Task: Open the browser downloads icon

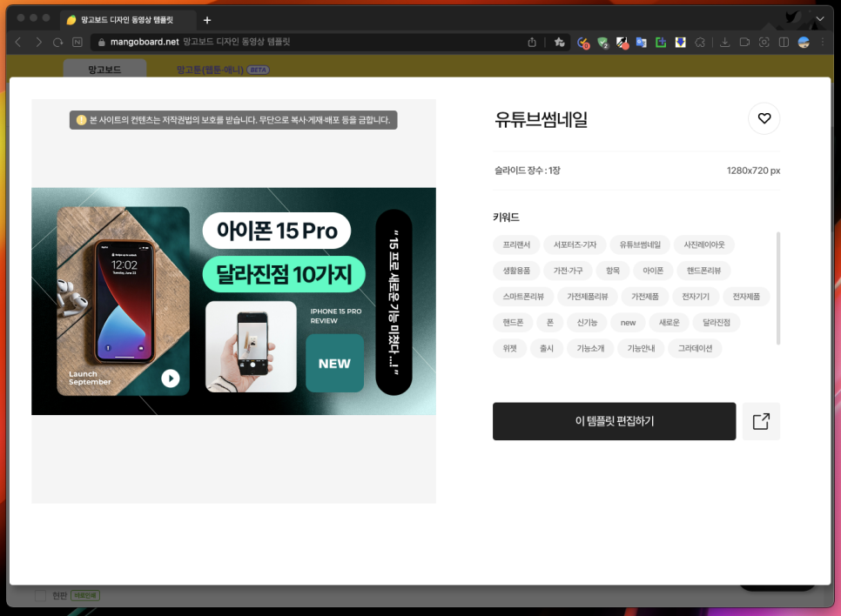Action: (x=724, y=42)
